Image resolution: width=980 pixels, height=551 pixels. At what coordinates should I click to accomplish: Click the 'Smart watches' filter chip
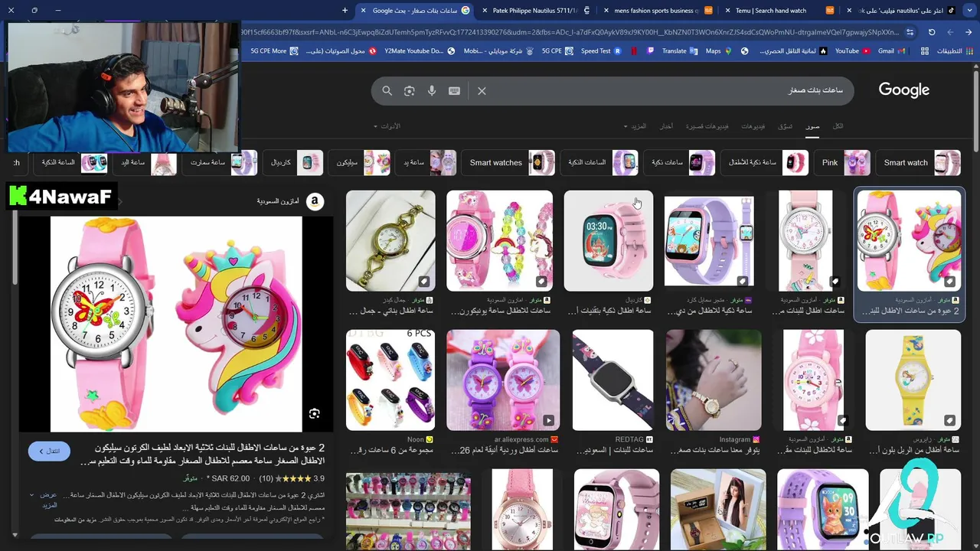click(508, 163)
